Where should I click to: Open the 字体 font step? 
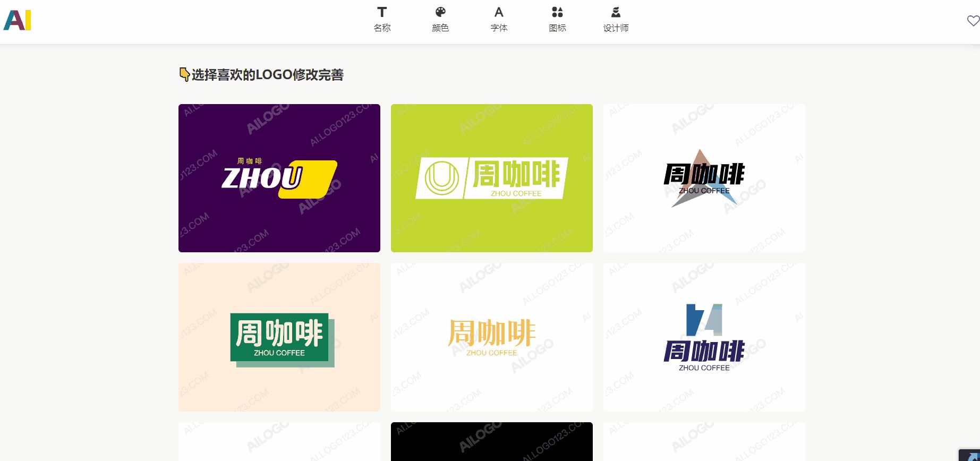click(x=499, y=20)
